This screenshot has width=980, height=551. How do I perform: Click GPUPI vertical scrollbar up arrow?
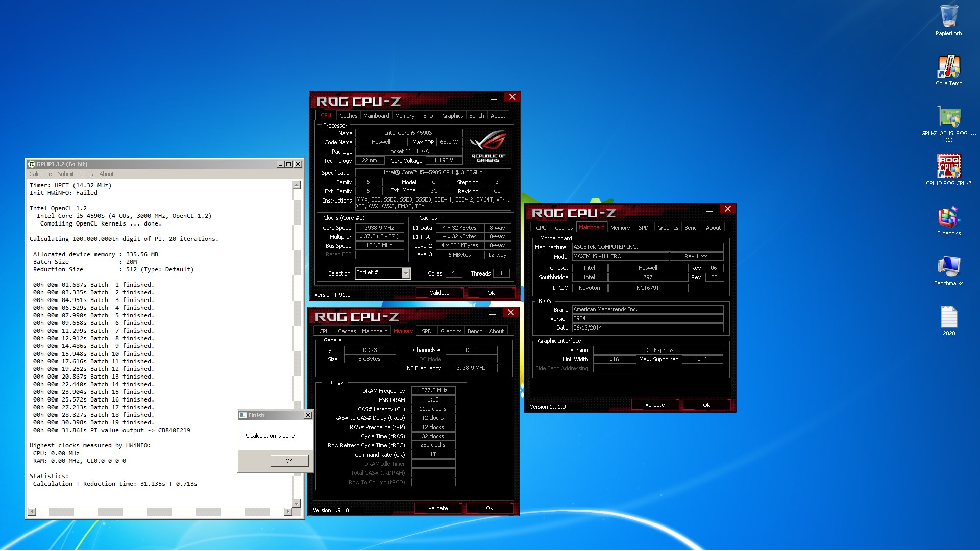(x=297, y=185)
